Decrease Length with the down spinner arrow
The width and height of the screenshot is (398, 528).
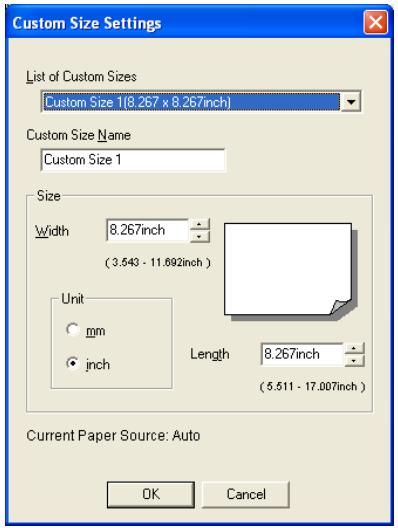354,361
